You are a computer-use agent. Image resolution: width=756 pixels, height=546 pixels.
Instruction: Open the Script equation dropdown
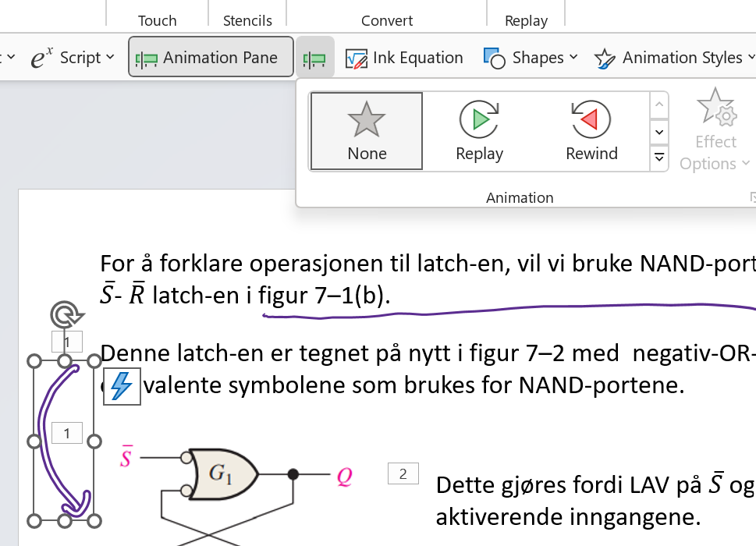tap(73, 58)
